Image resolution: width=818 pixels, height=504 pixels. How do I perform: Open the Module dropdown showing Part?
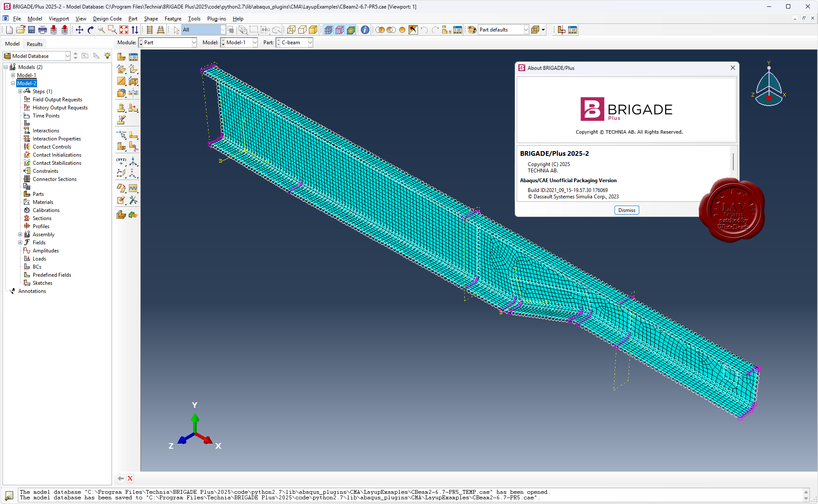(x=168, y=43)
